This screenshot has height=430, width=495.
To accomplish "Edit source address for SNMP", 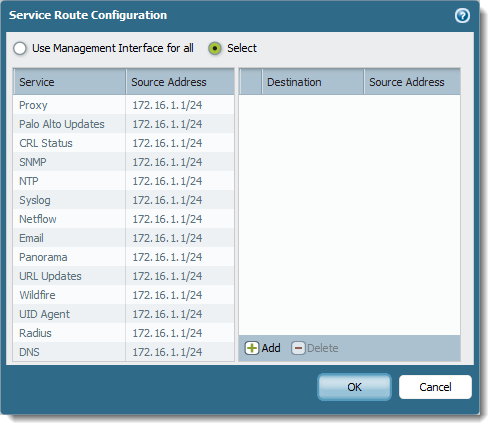I will pyautogui.click(x=180, y=162).
